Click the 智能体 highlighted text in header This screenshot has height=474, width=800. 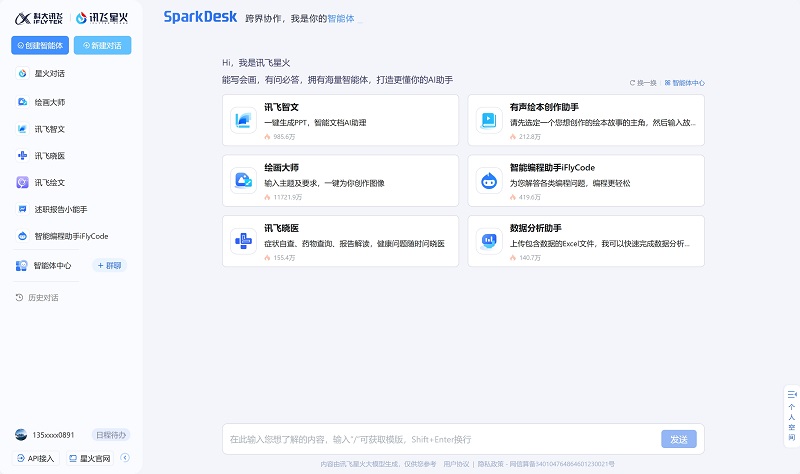click(341, 18)
